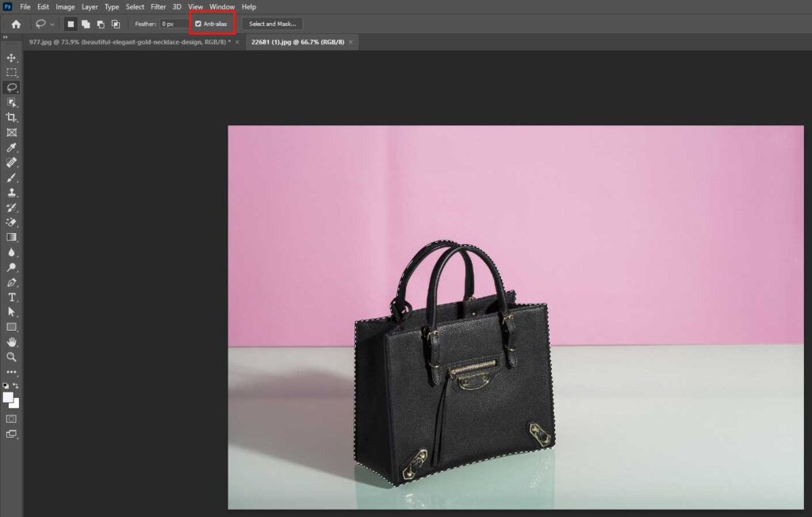Select the Move tool
Screen dimensions: 812x517
pos(11,57)
